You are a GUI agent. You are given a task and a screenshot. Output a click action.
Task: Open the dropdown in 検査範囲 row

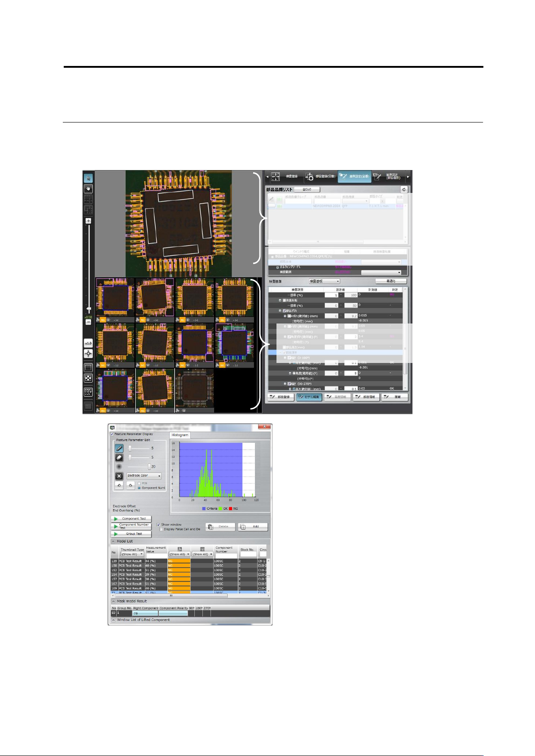point(381,272)
